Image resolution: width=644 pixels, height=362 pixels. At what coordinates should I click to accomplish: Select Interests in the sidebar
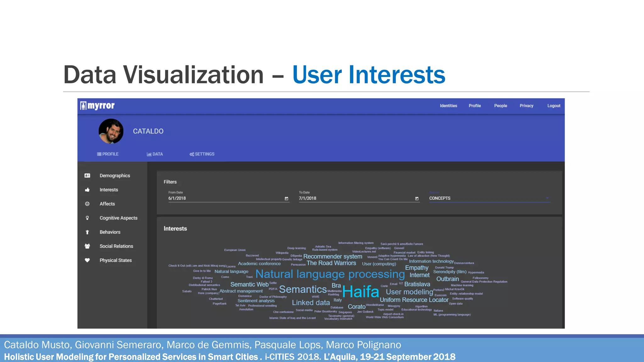pyautogui.click(x=109, y=190)
